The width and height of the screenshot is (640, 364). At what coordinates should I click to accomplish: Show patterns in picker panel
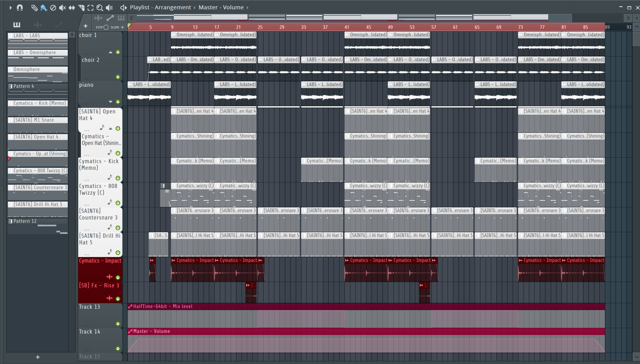tap(17, 24)
